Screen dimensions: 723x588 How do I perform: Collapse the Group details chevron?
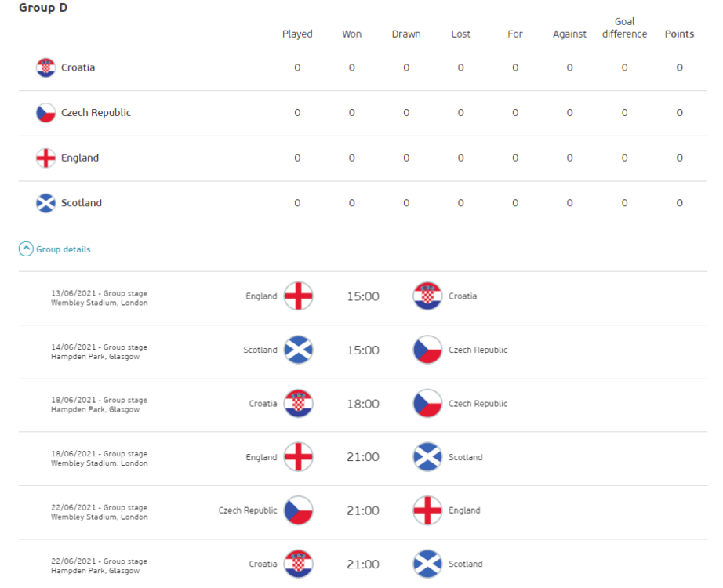(x=26, y=249)
